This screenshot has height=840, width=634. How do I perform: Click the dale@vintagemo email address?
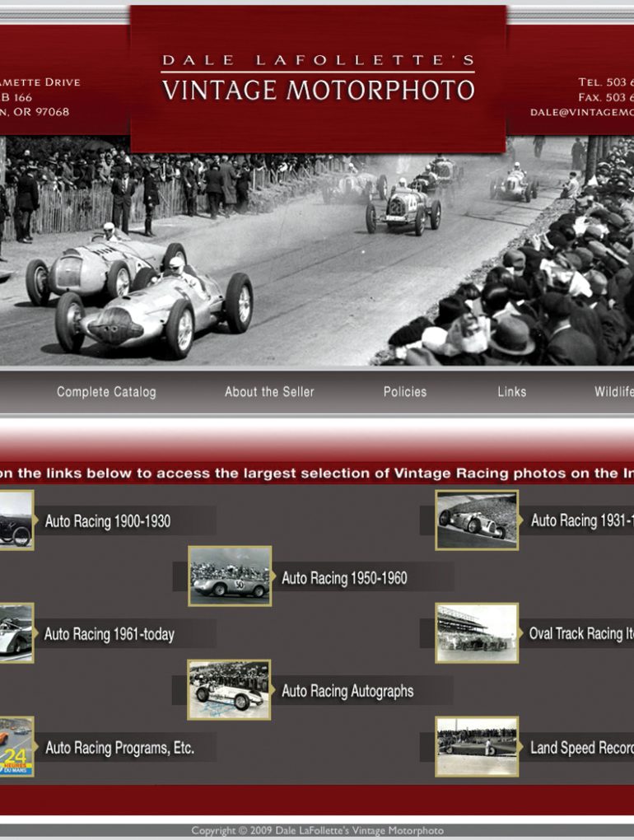tap(582, 113)
